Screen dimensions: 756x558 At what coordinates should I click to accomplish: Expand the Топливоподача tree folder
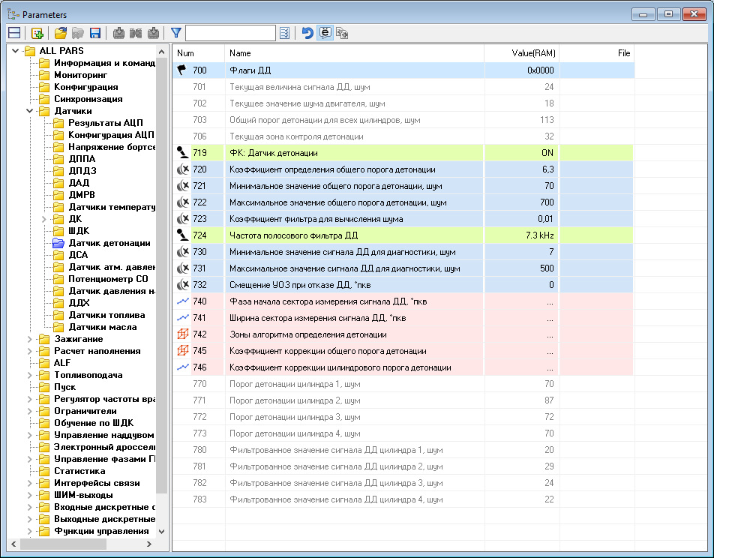click(x=29, y=375)
